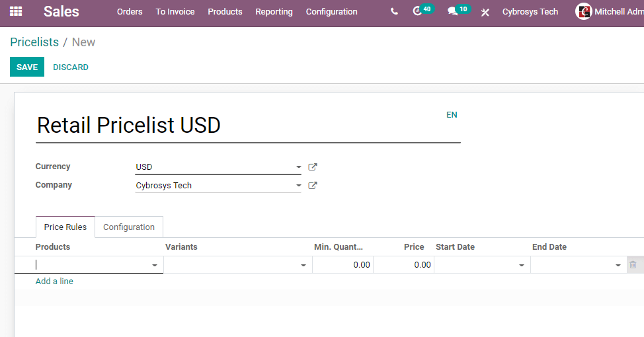Open the Orders menu

(x=130, y=12)
